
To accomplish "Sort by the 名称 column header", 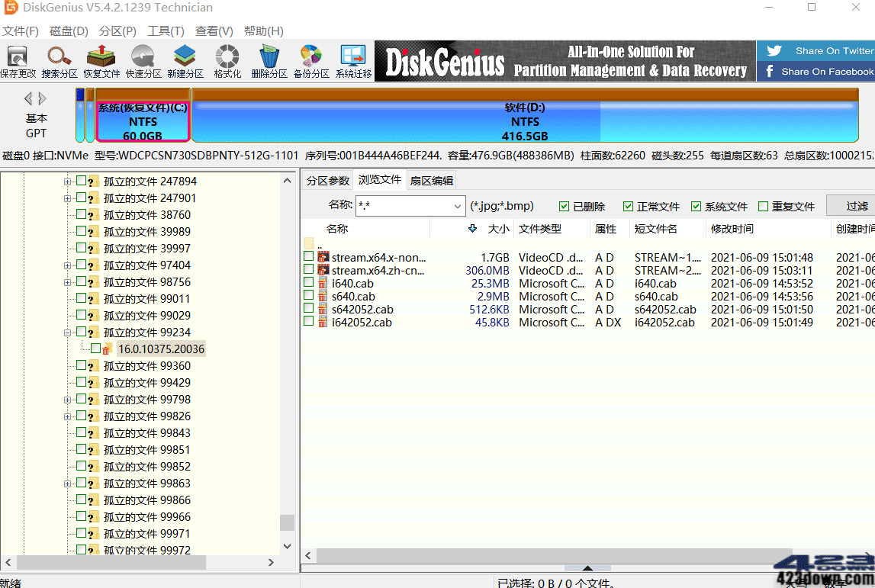I will (x=337, y=229).
